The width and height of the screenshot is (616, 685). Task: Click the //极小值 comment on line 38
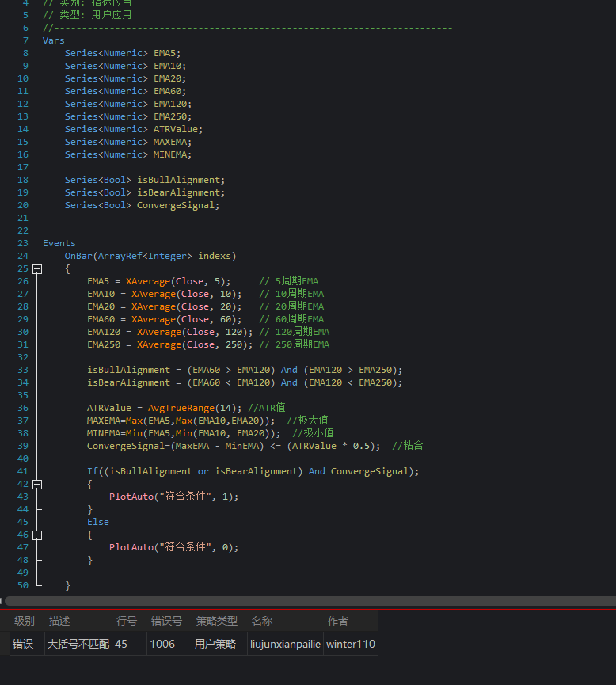coord(314,433)
